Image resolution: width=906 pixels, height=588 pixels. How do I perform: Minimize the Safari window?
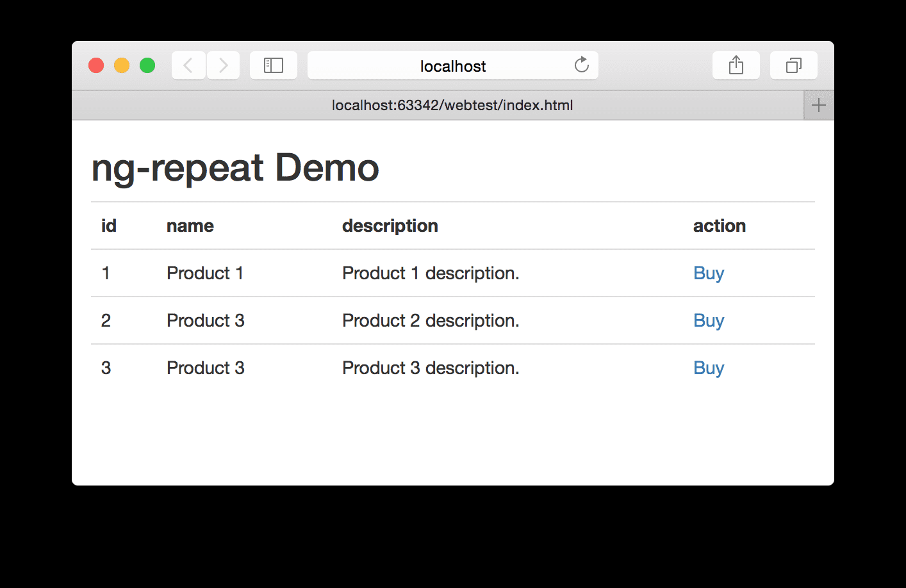(122, 65)
